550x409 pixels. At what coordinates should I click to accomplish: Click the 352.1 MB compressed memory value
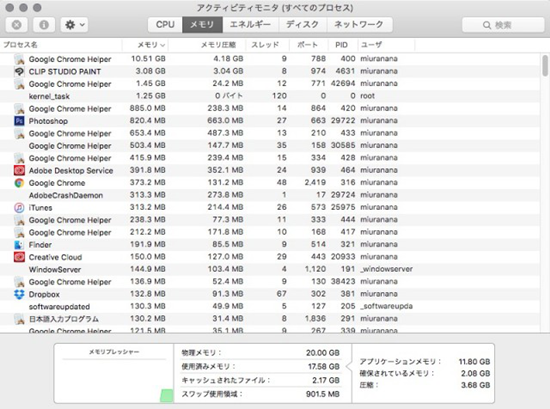click(225, 170)
